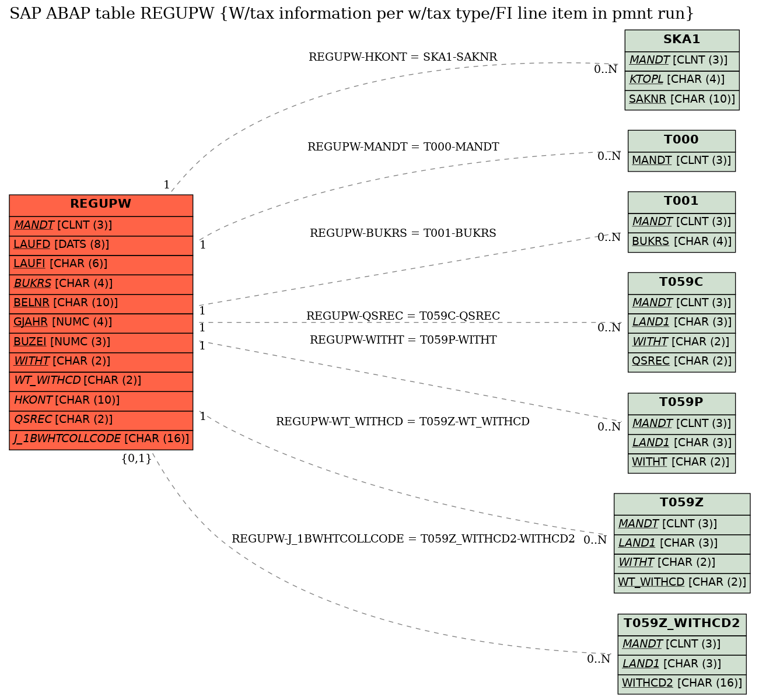Screen dimensions: 759x700
Task: Select the LAUFD [DATS (8)] field in REGUPW
Action: (x=101, y=245)
